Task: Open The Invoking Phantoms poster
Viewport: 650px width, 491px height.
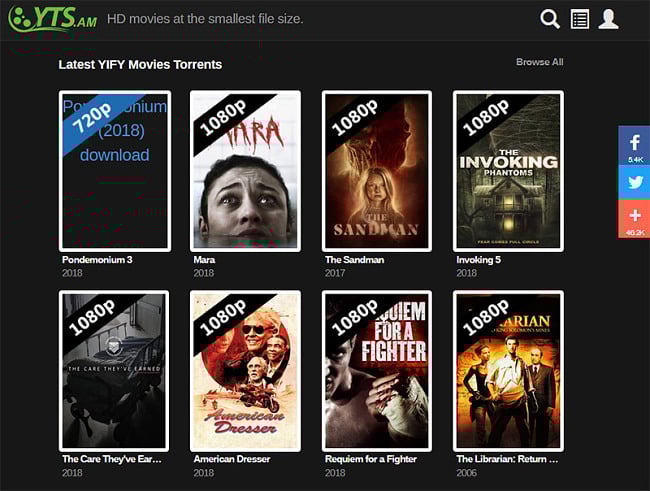Action: 508,171
